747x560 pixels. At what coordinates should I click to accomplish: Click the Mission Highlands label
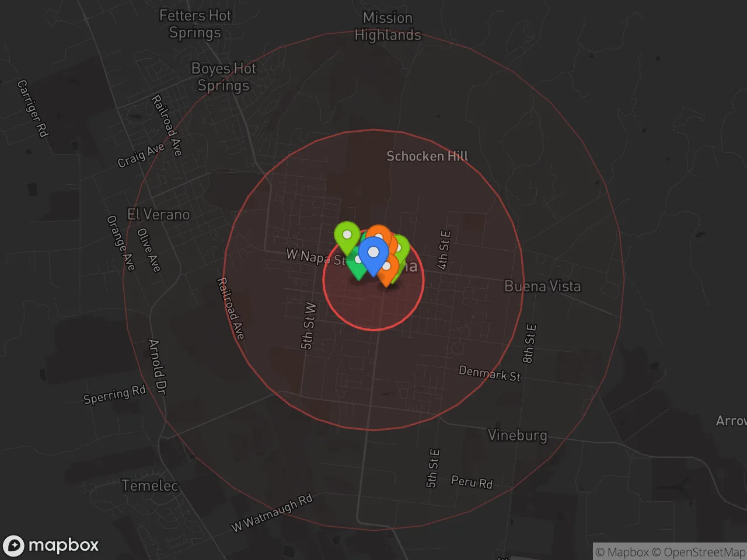388,26
